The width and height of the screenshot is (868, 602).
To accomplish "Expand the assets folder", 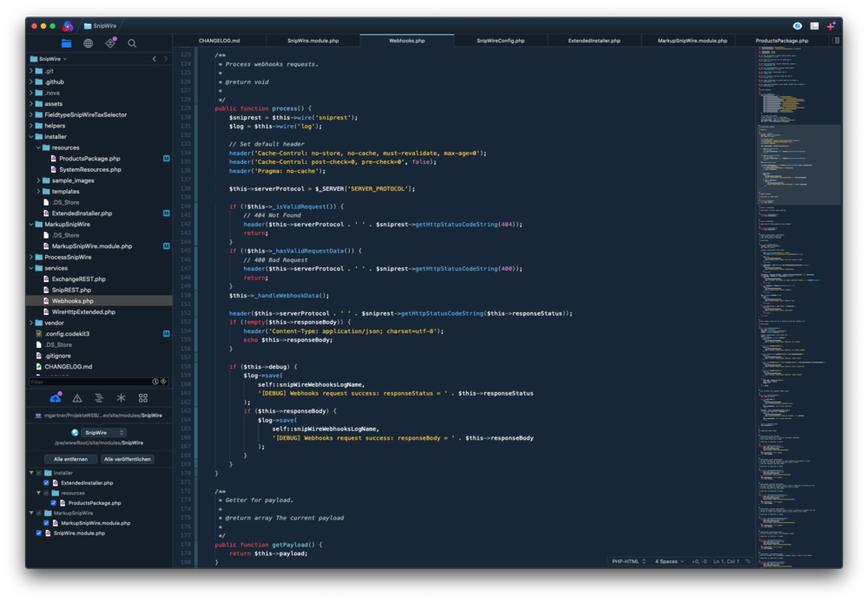I will click(x=30, y=104).
